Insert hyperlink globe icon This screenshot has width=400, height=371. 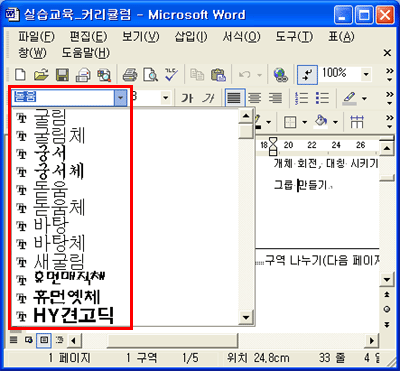click(281, 75)
